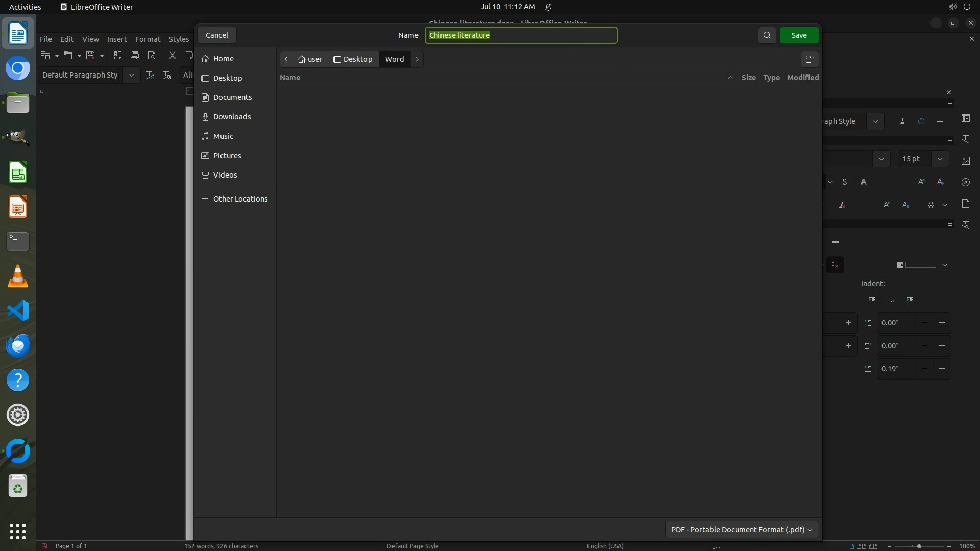Open Thunderbird mail from the dock
Image resolution: width=980 pixels, height=551 pixels.
18,346
